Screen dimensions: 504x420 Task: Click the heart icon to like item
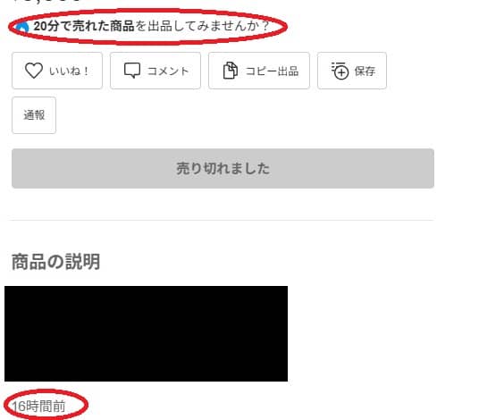(x=34, y=71)
